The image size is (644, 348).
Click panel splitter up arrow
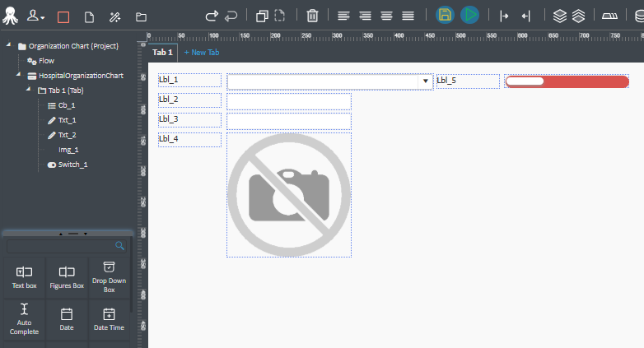61,234
